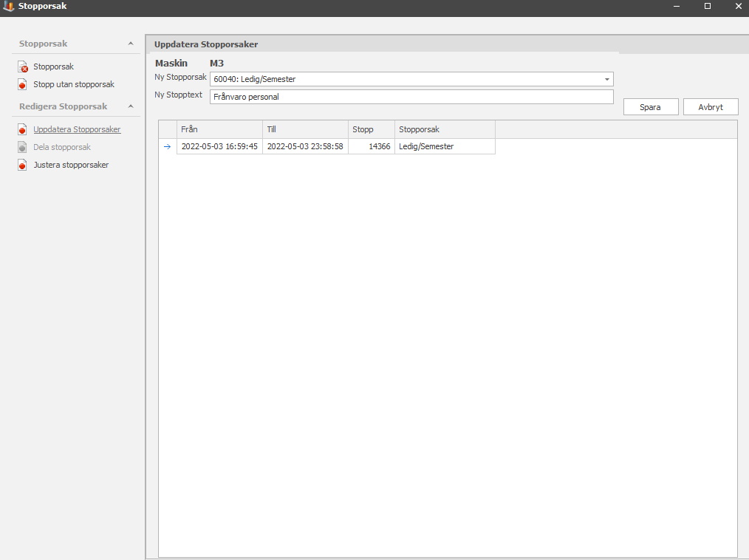This screenshot has height=560, width=749.
Task: Open Stopporsak in the sidebar
Action: (53, 66)
